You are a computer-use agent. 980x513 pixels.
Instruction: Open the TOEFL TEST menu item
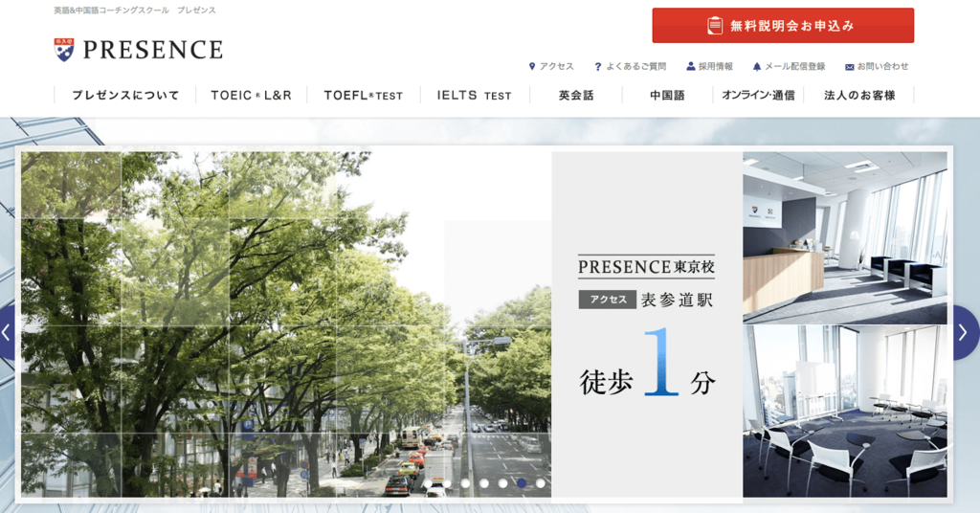(363, 95)
